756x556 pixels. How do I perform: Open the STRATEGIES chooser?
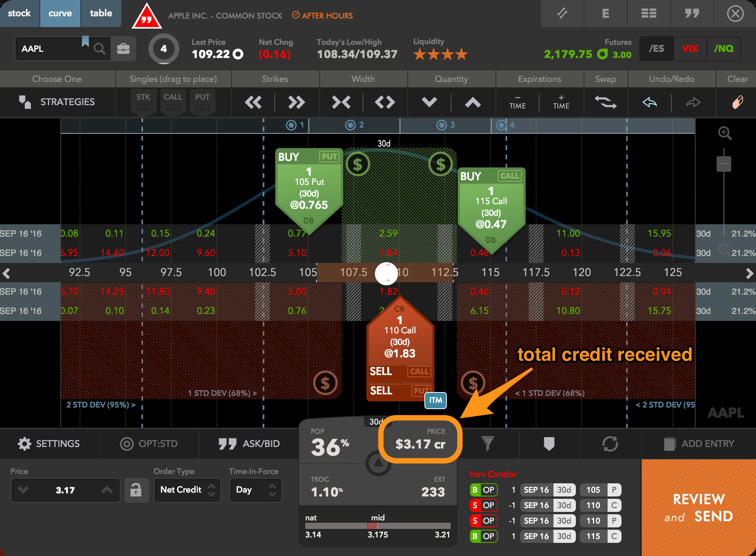point(57,102)
